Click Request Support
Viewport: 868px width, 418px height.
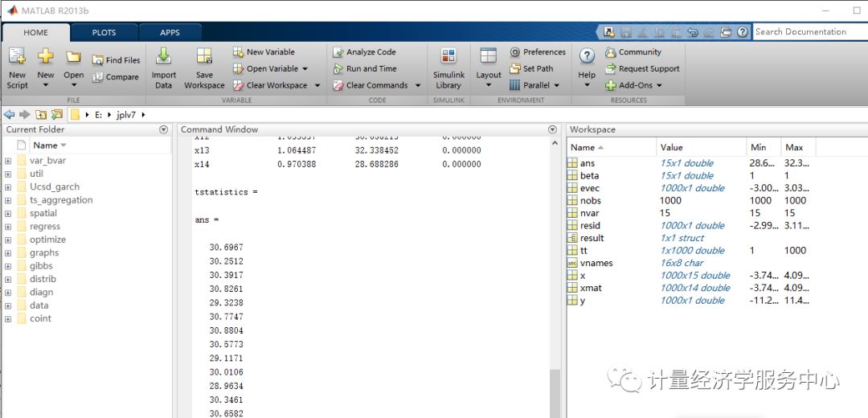pyautogui.click(x=642, y=68)
